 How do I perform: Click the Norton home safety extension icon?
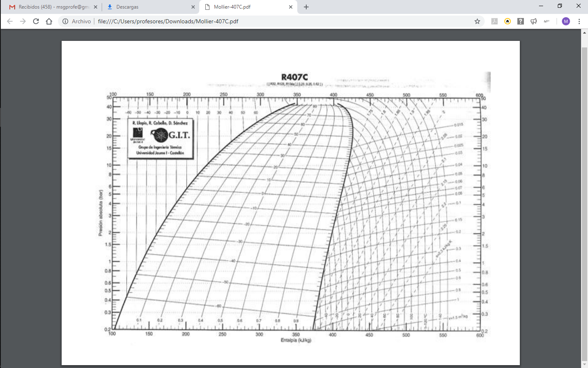pyautogui.click(x=507, y=21)
